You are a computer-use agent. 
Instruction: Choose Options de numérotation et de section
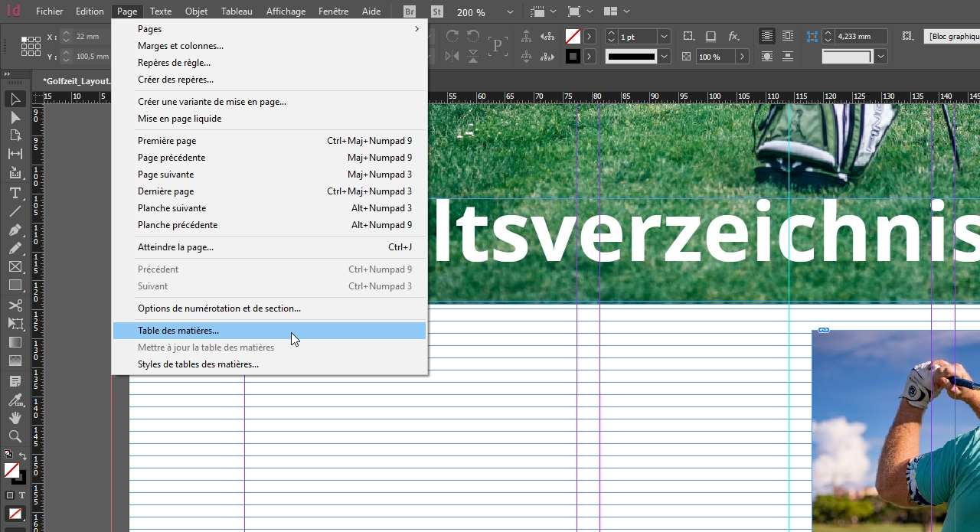point(269,308)
